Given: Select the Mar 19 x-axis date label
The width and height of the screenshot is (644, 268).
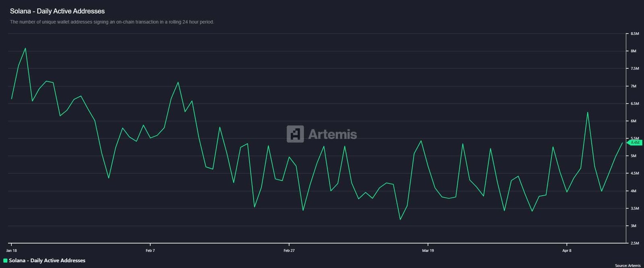Looking at the screenshot, I should [x=428, y=251].
